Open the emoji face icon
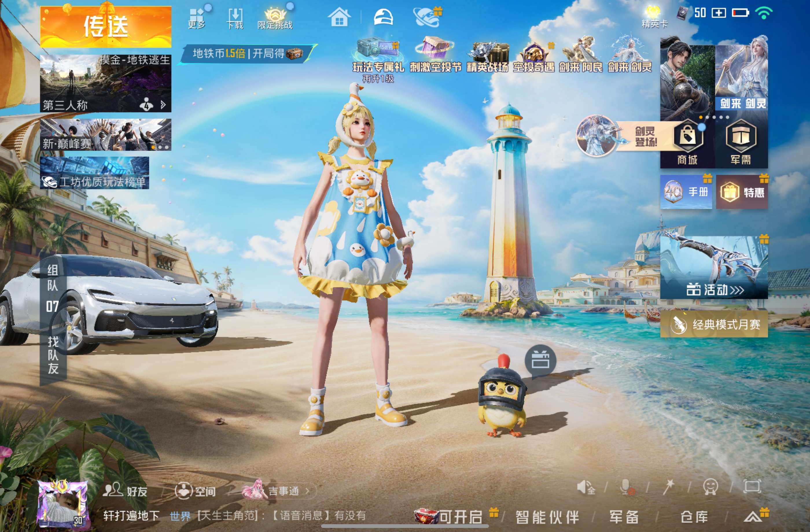The height and width of the screenshot is (532, 810). [710, 487]
